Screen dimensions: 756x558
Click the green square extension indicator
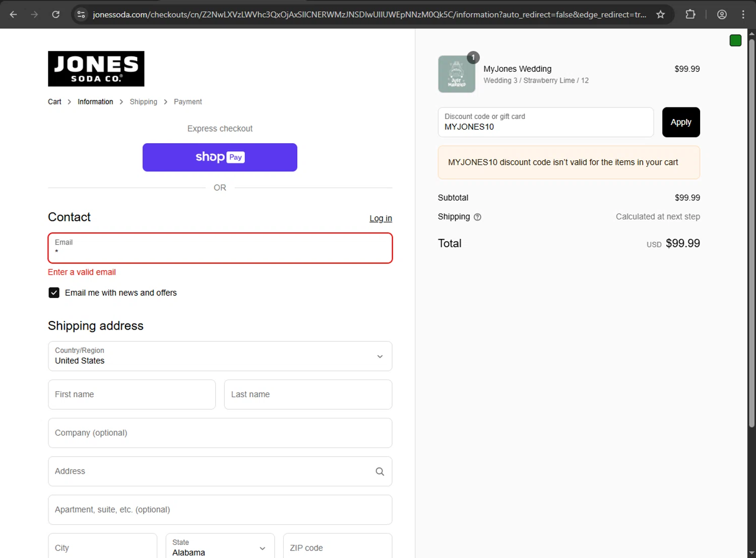pyautogui.click(x=735, y=41)
